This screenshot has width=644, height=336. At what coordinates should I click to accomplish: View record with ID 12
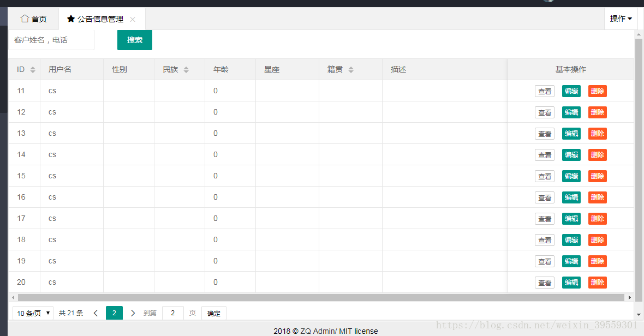click(545, 112)
